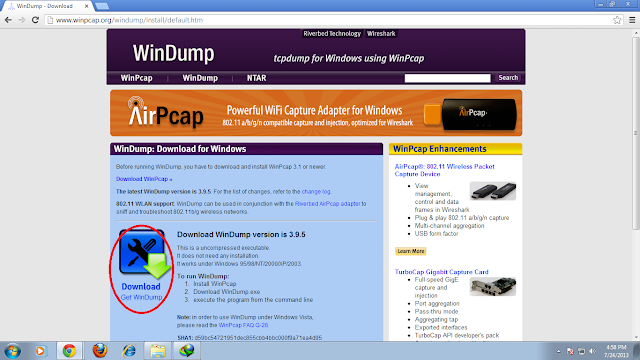
Task: Click the 'WinDump: Download for Windows' heading
Action: tap(180, 149)
